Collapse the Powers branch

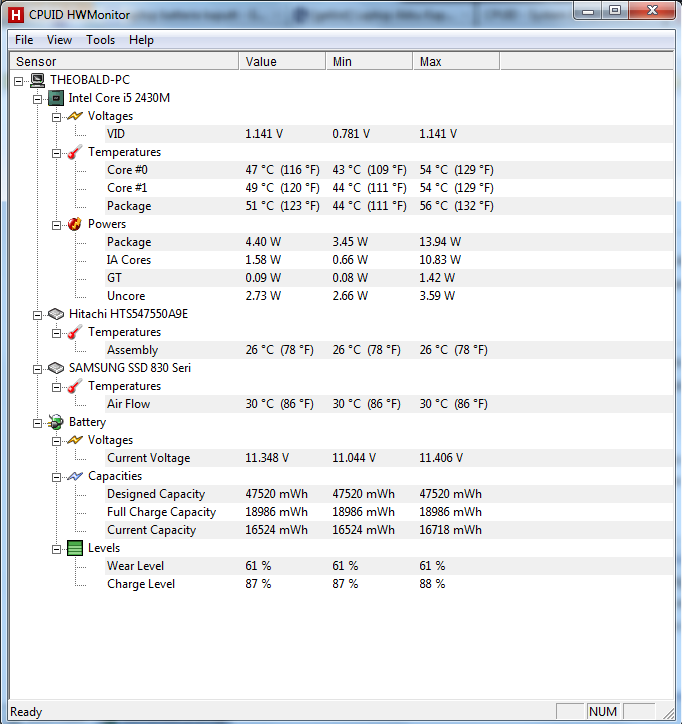(56, 226)
